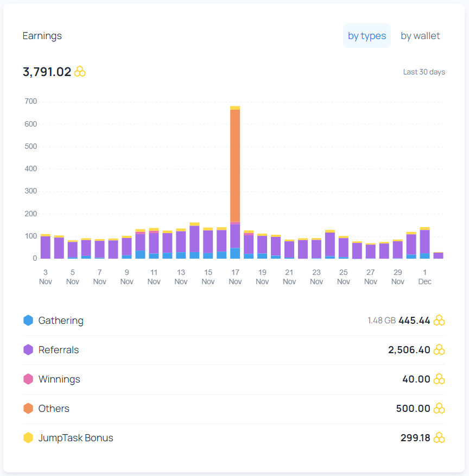Viewport: 469px width, 476px height.
Task: Switch to the by types tab
Action: (x=366, y=36)
